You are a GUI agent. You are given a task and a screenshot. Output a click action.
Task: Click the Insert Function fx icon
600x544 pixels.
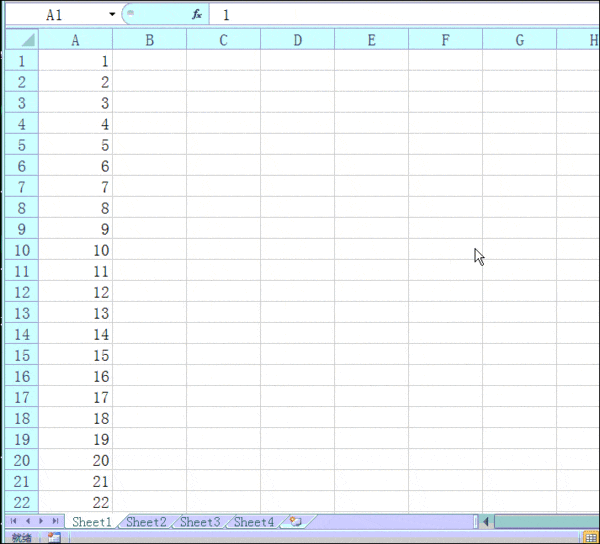pyautogui.click(x=197, y=15)
